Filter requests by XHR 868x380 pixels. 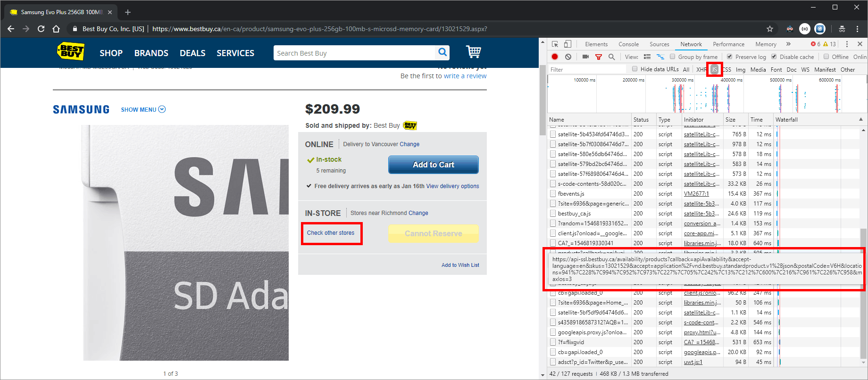[x=701, y=69]
